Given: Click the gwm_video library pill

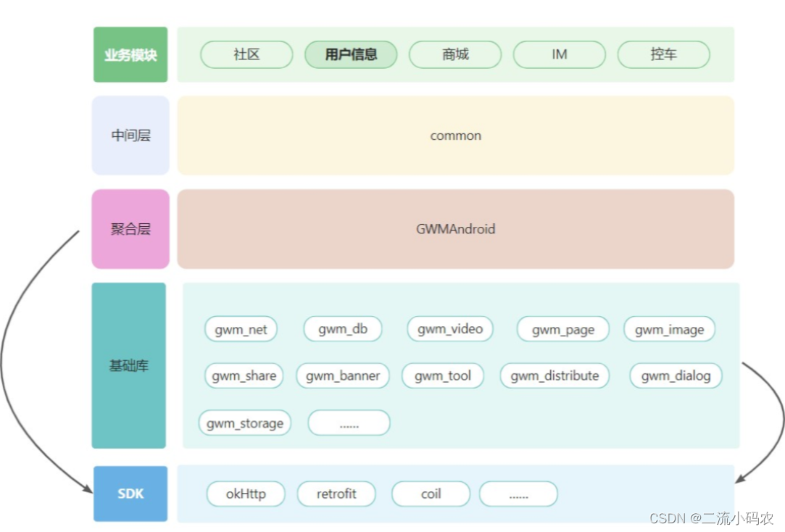Looking at the screenshot, I should (x=450, y=329).
